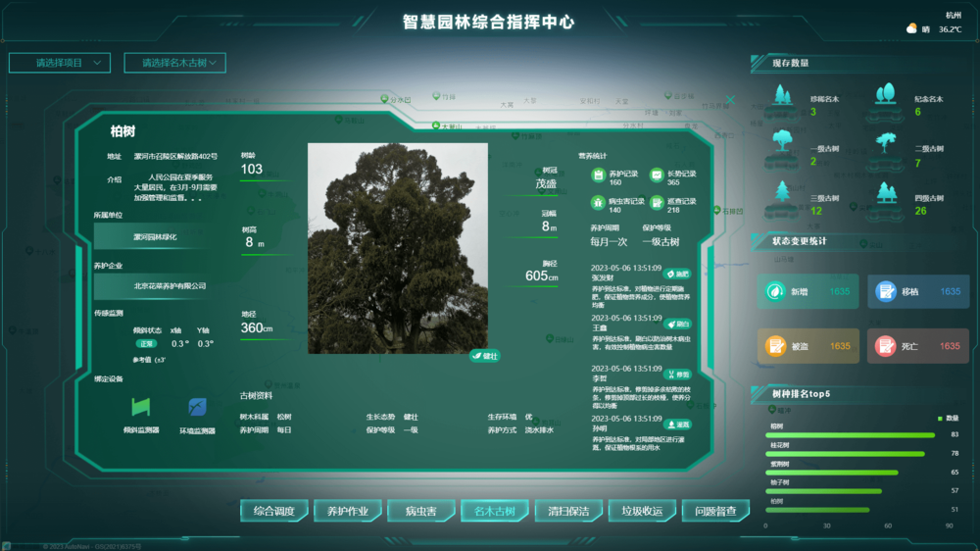Open the 被盗 1635 status card

click(x=808, y=346)
